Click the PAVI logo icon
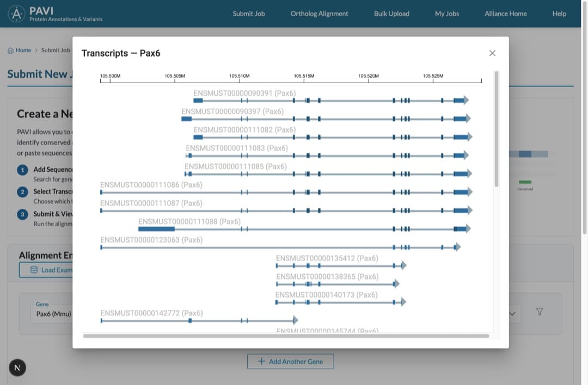Image resolution: width=588 pixels, height=385 pixels. click(x=16, y=14)
